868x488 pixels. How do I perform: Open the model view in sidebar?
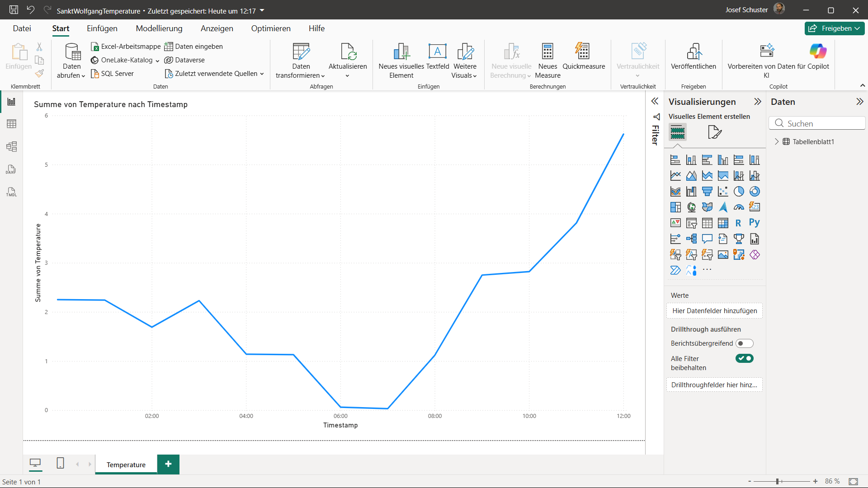[x=11, y=146]
